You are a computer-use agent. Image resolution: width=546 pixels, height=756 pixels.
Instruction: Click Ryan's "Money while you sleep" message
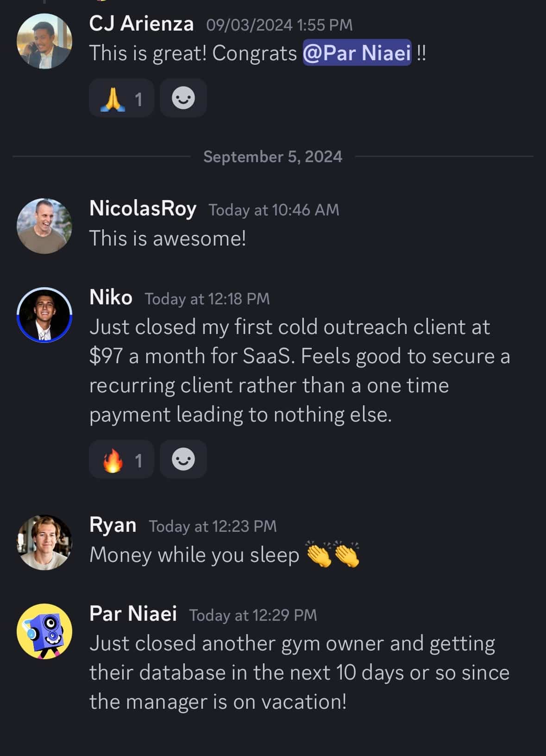coord(195,555)
